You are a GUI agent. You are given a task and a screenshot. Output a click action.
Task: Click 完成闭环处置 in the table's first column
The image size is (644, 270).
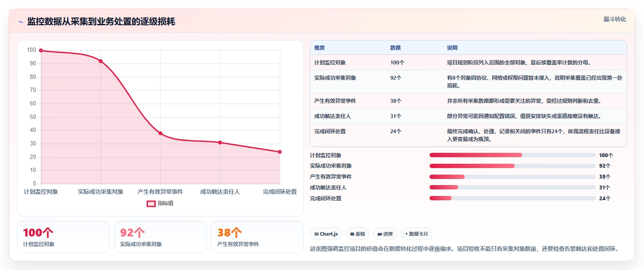tap(330, 132)
